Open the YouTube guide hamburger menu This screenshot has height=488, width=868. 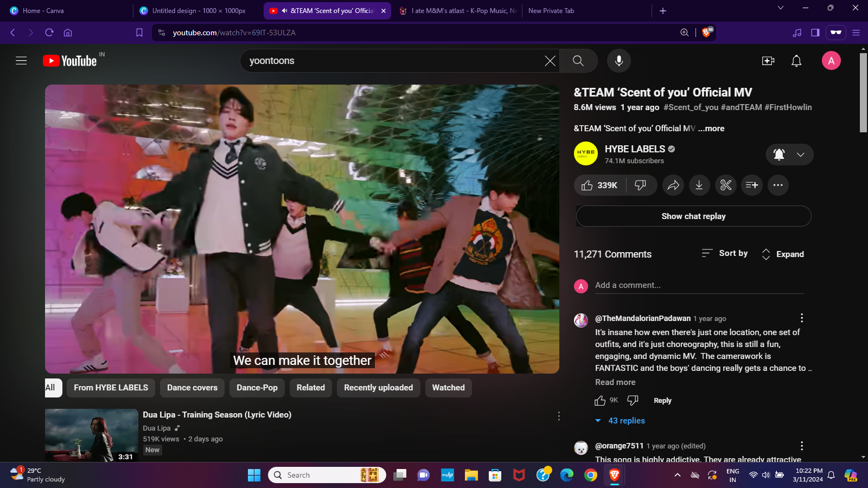tap(21, 61)
